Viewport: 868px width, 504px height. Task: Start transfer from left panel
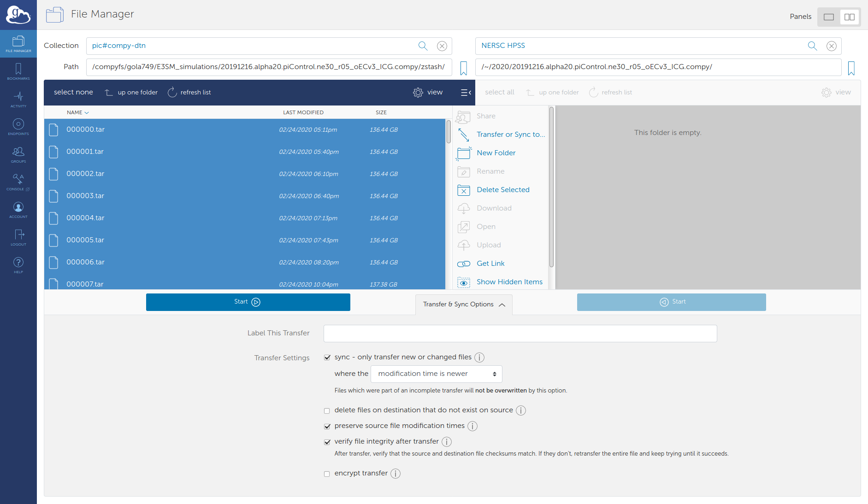[x=248, y=302]
